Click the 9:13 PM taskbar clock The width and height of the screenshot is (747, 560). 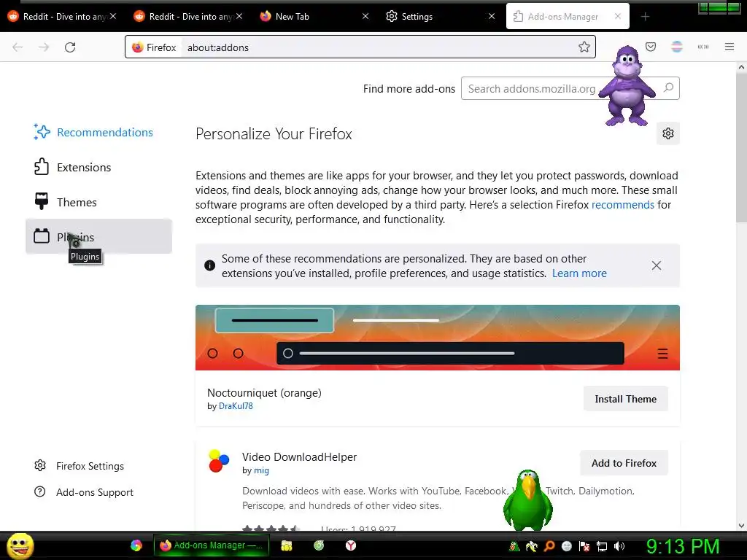[682, 546]
